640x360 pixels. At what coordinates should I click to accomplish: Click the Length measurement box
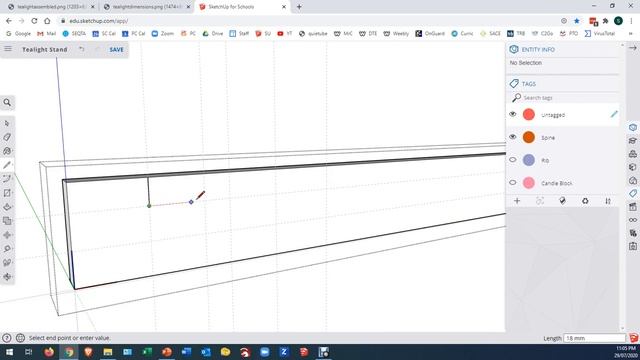594,338
